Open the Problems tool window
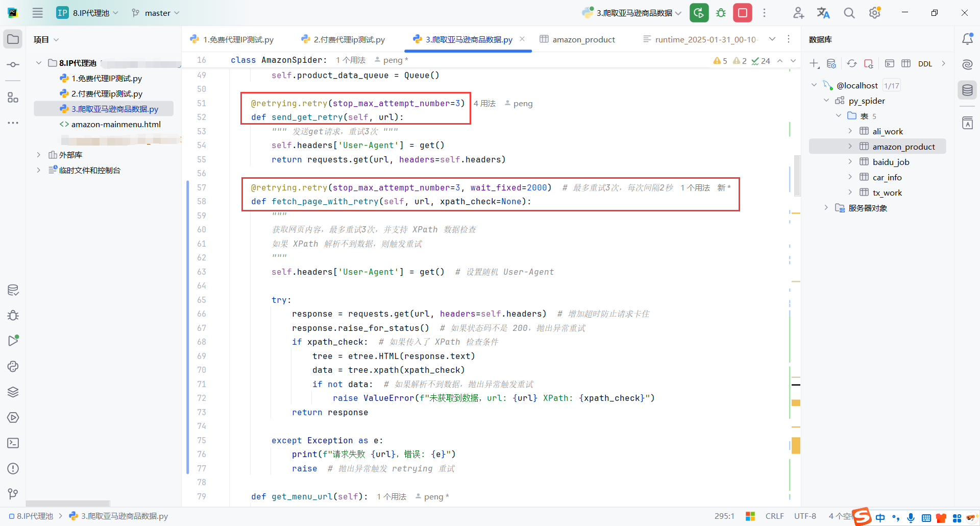980x526 pixels. click(13, 468)
